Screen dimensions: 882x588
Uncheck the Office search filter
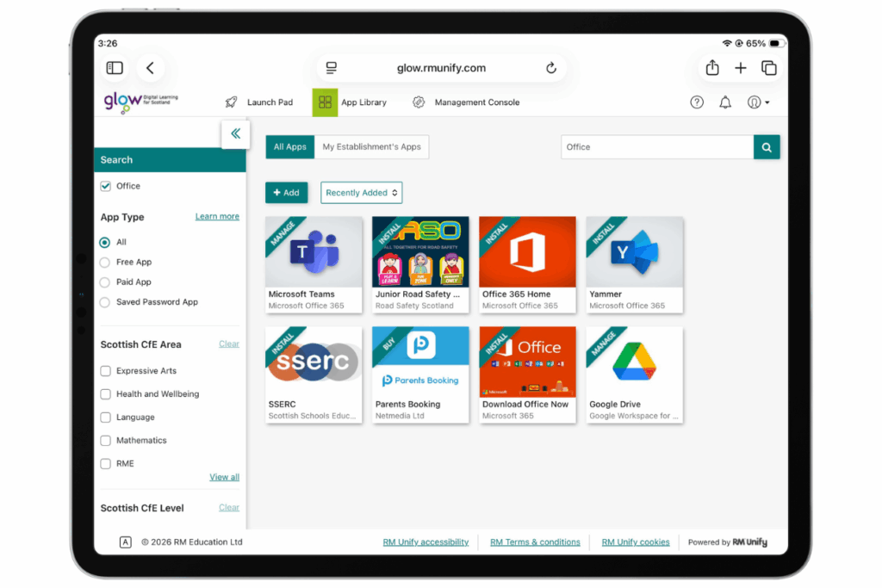106,186
